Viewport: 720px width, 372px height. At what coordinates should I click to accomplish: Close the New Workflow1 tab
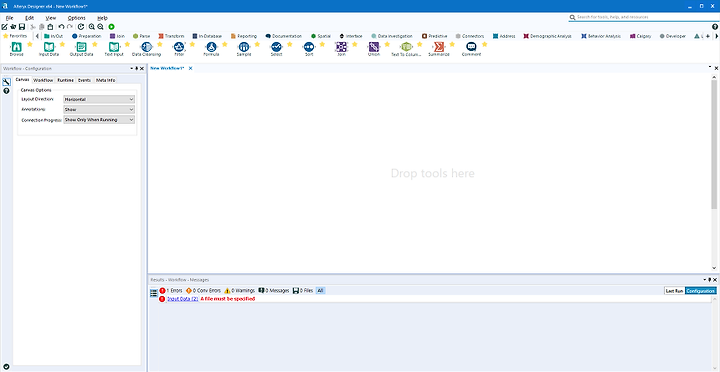pyautogui.click(x=191, y=68)
